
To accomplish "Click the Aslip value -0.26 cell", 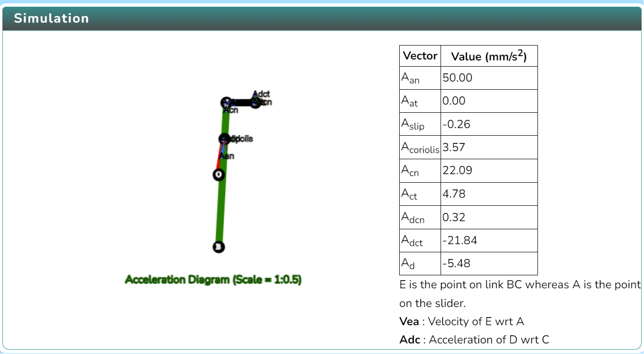I will pyautogui.click(x=489, y=124).
